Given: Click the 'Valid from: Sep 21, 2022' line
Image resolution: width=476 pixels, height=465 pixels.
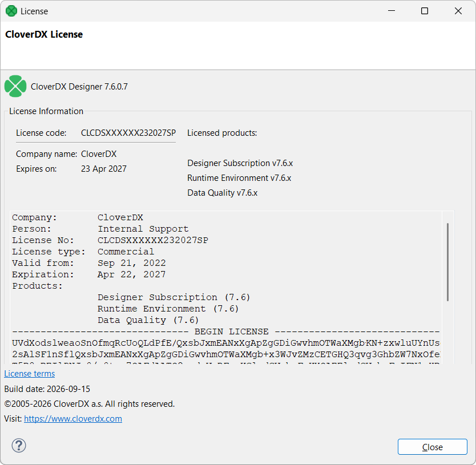Looking at the screenshot, I should pos(89,263).
